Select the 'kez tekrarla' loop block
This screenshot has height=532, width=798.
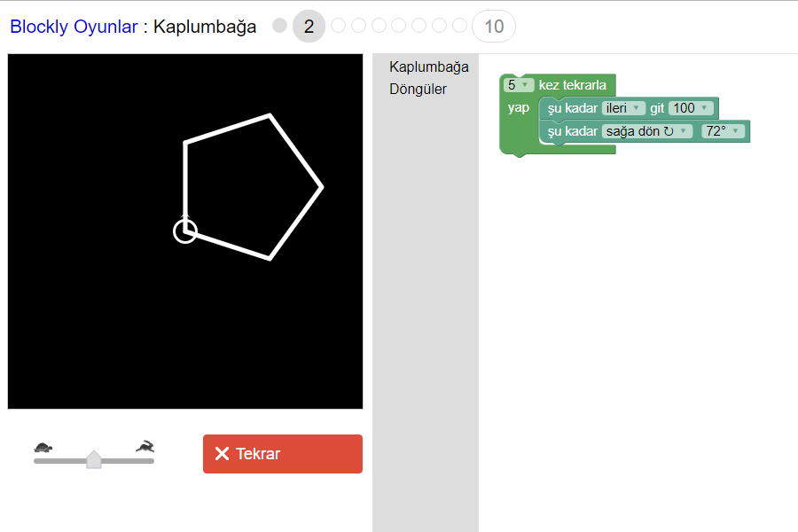point(572,85)
